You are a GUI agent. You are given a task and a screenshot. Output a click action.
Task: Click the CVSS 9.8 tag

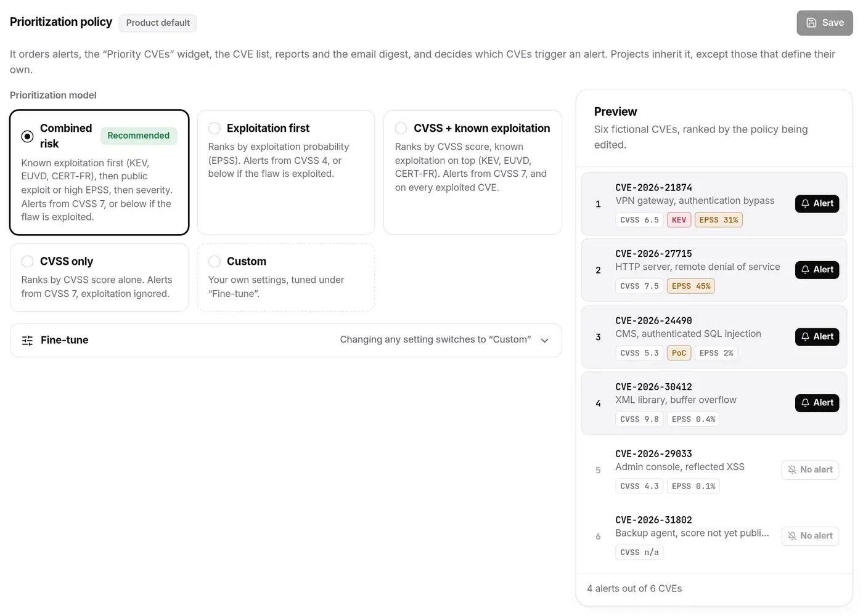click(639, 419)
